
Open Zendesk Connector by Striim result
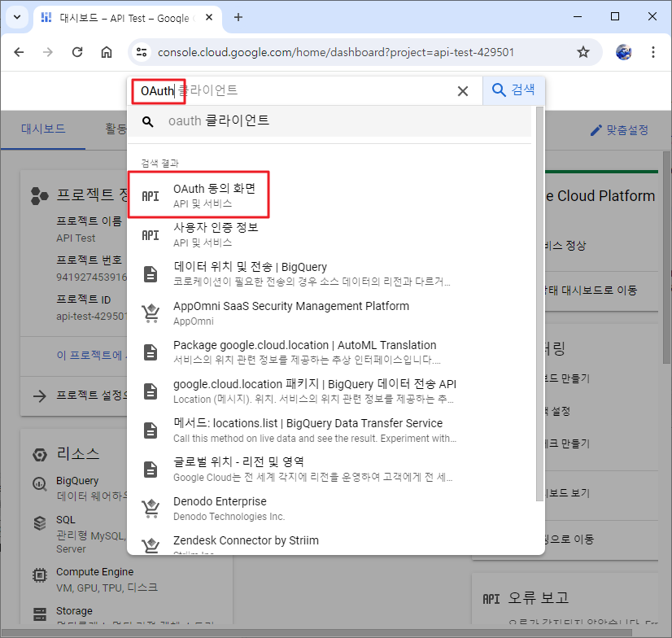pos(329,543)
